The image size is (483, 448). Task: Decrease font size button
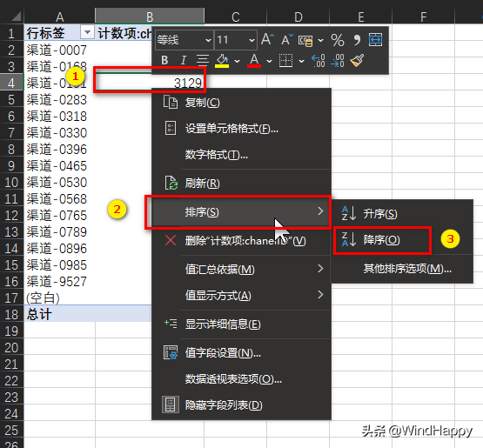tap(287, 40)
